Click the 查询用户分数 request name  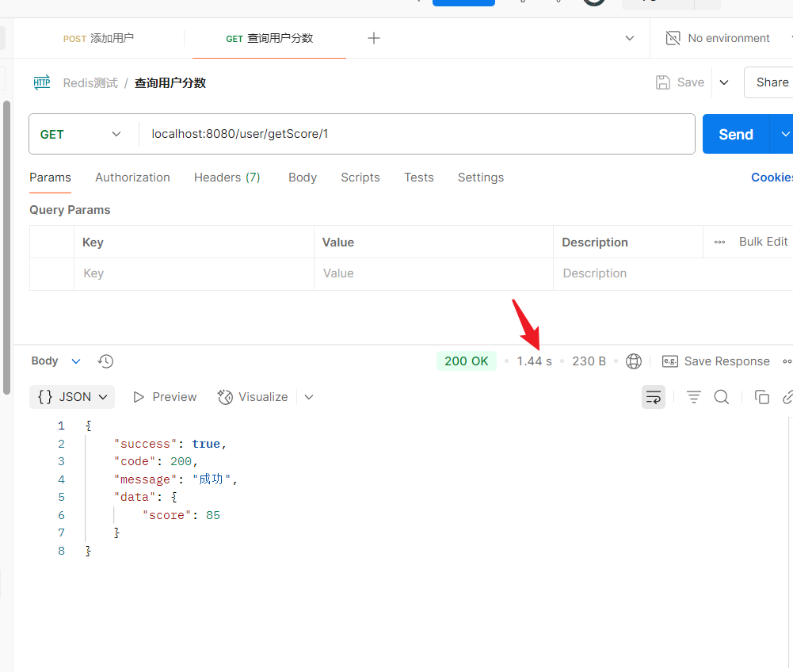(170, 83)
